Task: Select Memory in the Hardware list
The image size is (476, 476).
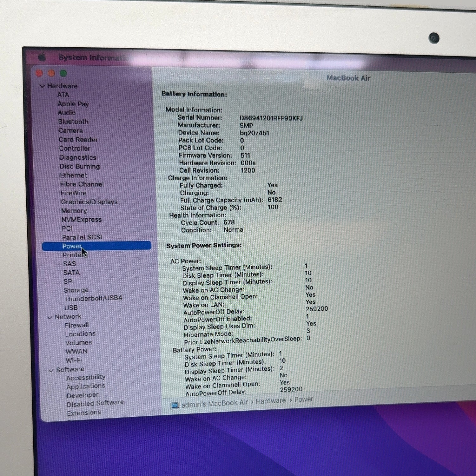Action: click(x=74, y=211)
